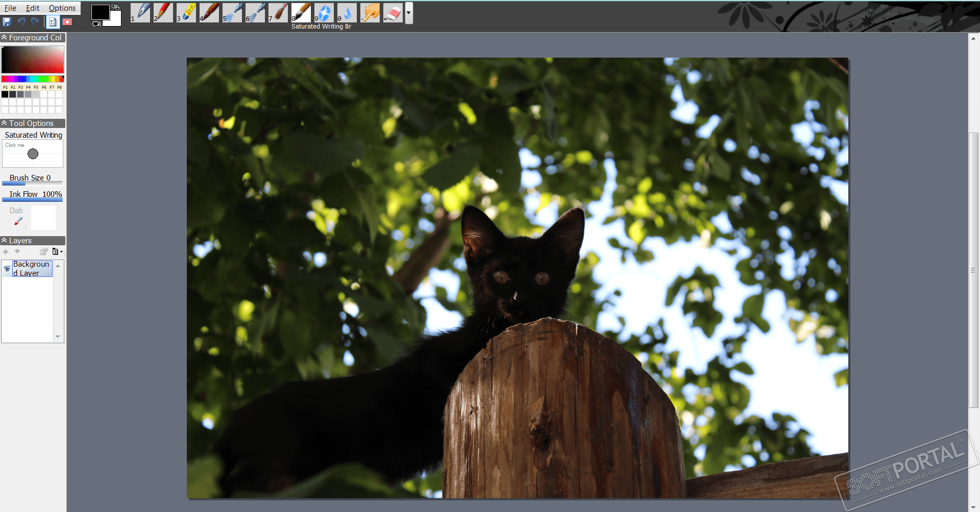Undo the last action

click(x=21, y=22)
